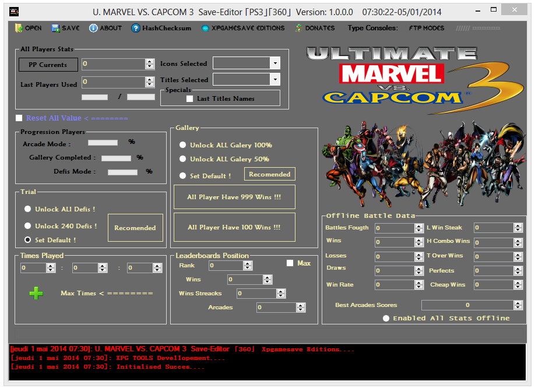Click the DONATES icon
Screen dimensions: 535x392
[x=299, y=28]
